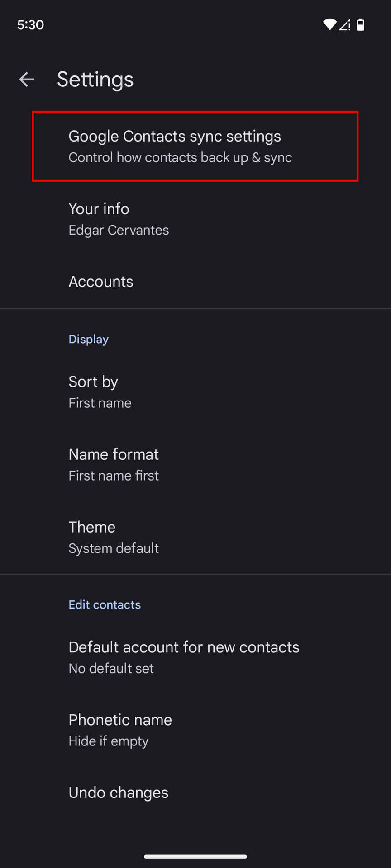The image size is (391, 868).
Task: Tap the cellular signal icon
Action: [x=345, y=25]
